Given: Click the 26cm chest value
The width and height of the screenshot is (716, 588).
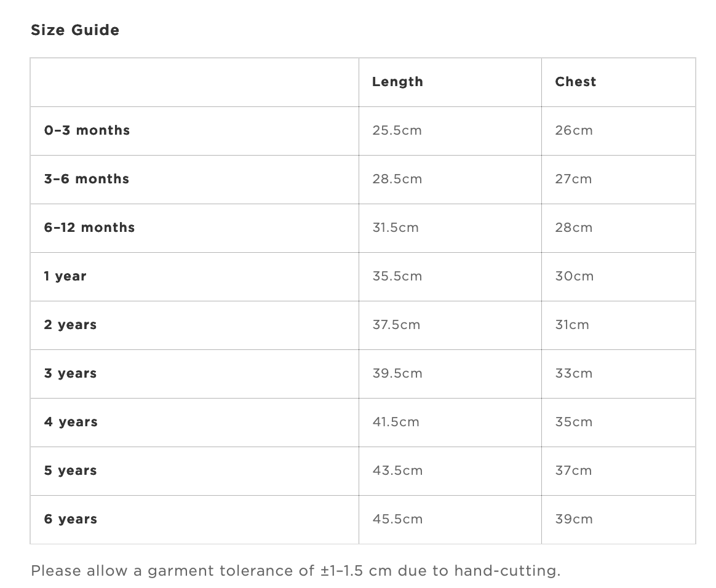Looking at the screenshot, I should pos(573,130).
